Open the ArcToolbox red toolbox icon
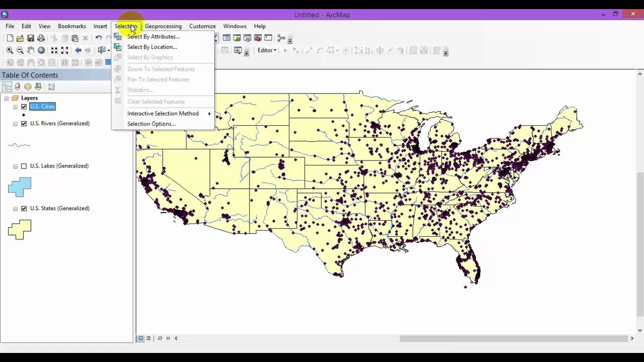644x362 pixels. tap(258, 38)
